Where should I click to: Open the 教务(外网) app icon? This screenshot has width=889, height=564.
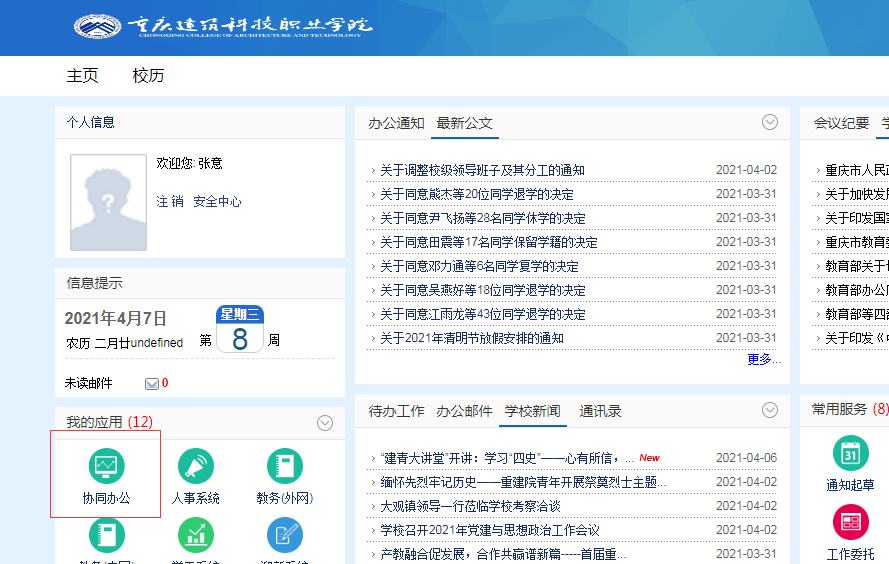(285, 466)
